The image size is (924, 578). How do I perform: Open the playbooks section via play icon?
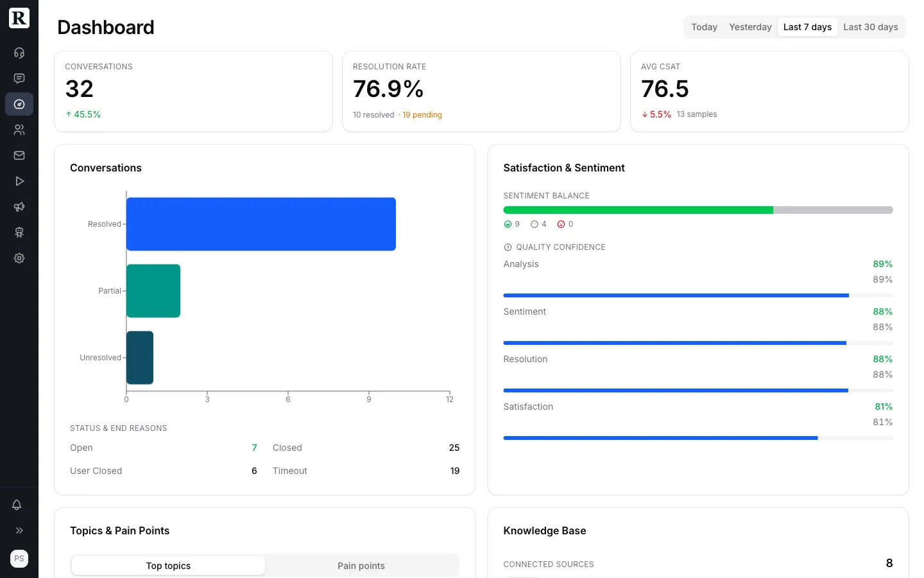[19, 181]
